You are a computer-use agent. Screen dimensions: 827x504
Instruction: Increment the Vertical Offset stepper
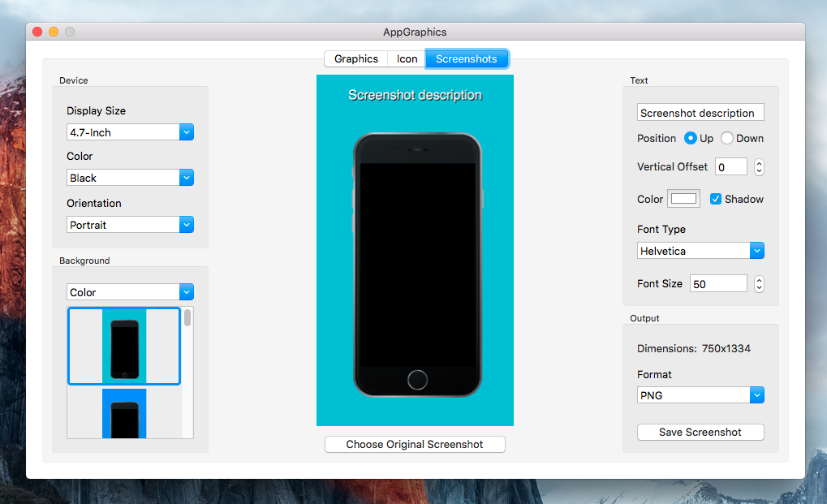[x=759, y=163]
